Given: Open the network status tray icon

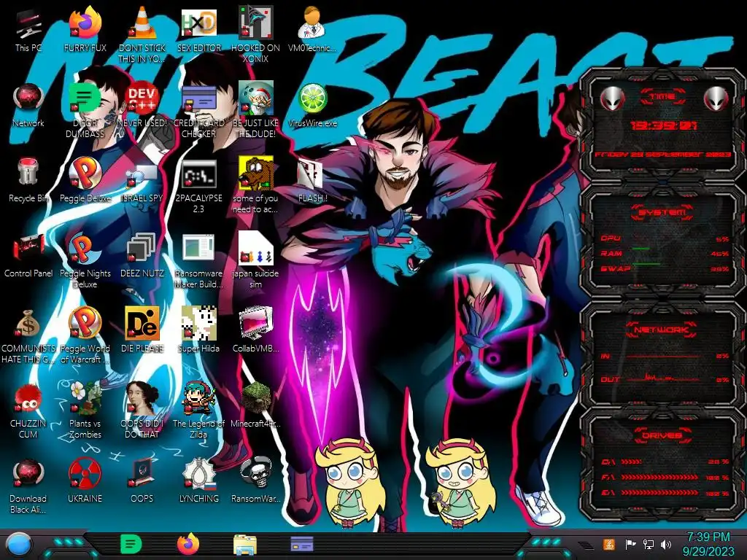Looking at the screenshot, I should 648,544.
